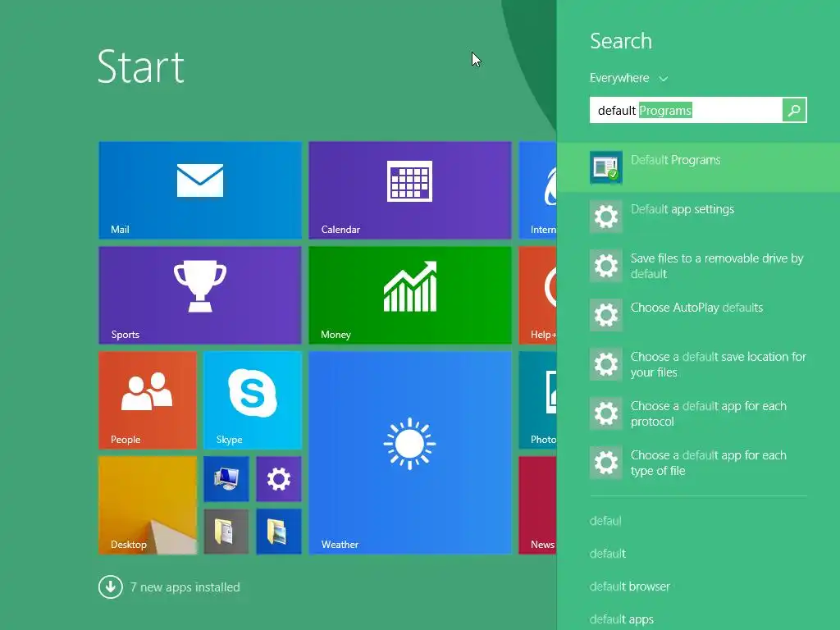Click the '7 new apps installed' text

click(185, 587)
